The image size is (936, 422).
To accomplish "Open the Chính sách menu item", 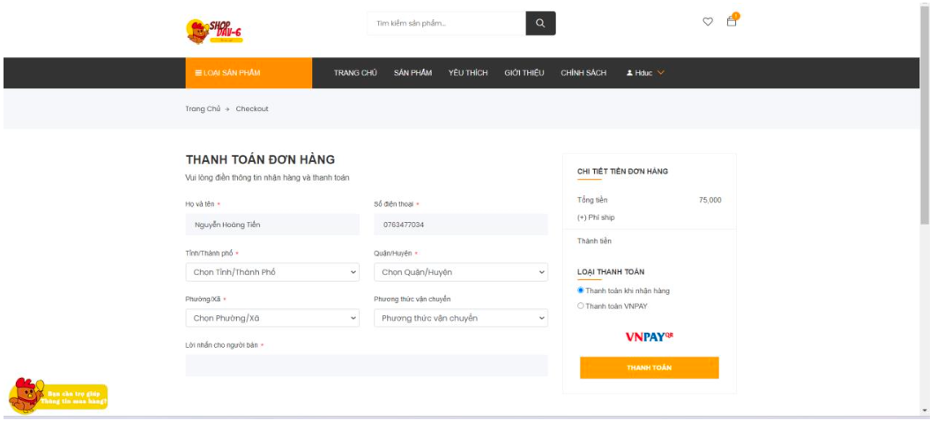I will 583,73.
